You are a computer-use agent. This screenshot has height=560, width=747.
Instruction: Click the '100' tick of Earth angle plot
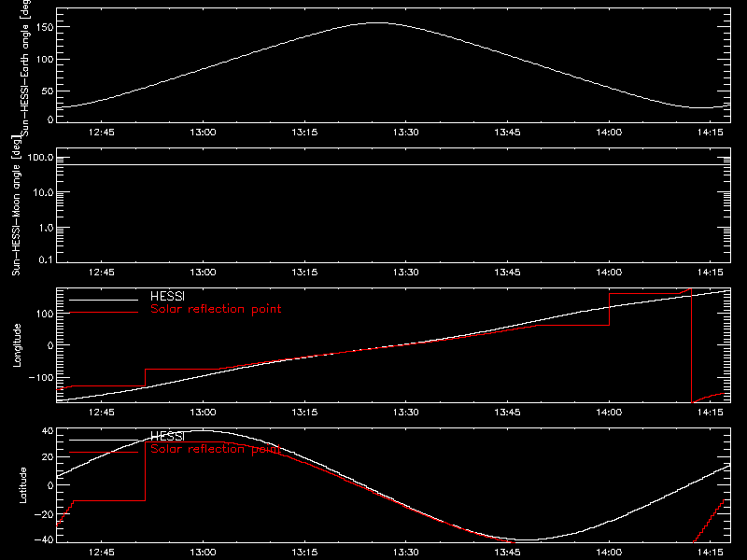45,59
